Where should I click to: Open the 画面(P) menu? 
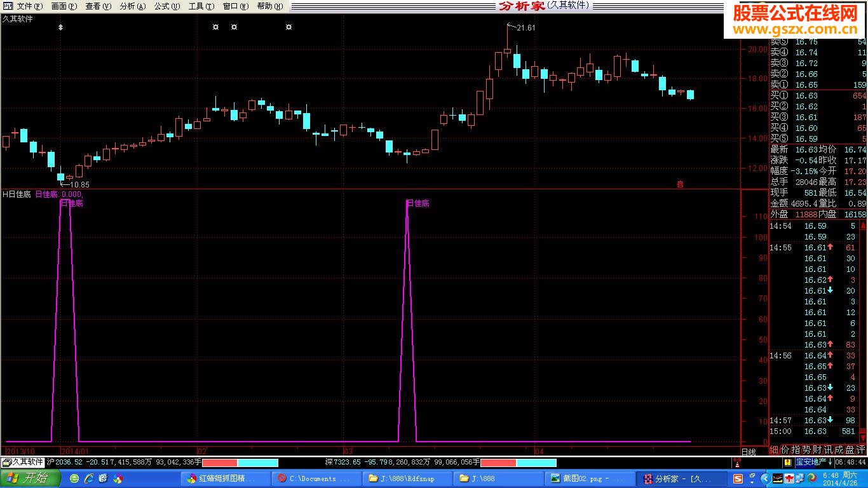pos(64,6)
